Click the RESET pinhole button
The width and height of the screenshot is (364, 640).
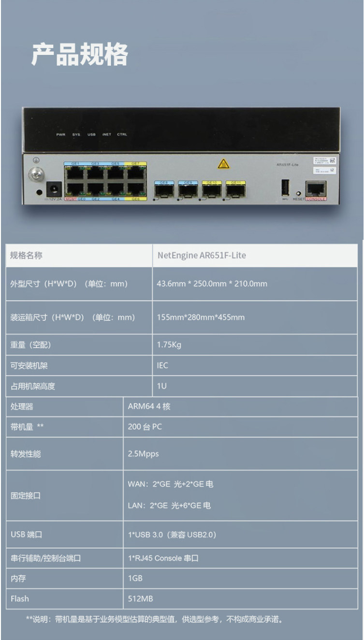pyautogui.click(x=298, y=193)
